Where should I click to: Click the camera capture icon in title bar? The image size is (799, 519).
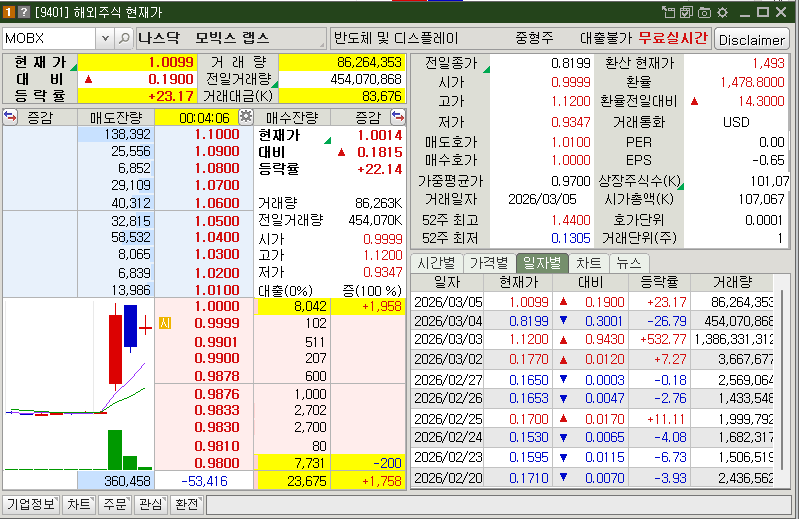click(704, 12)
